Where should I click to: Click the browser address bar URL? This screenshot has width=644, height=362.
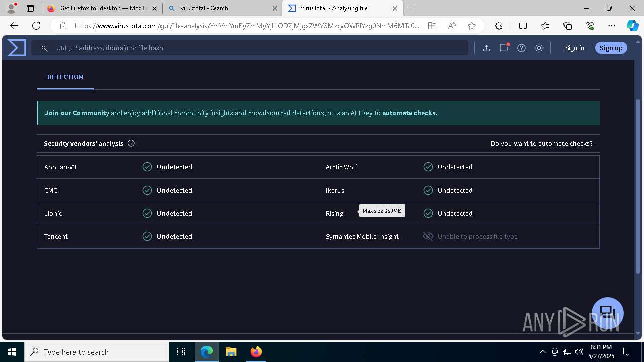tap(247, 26)
